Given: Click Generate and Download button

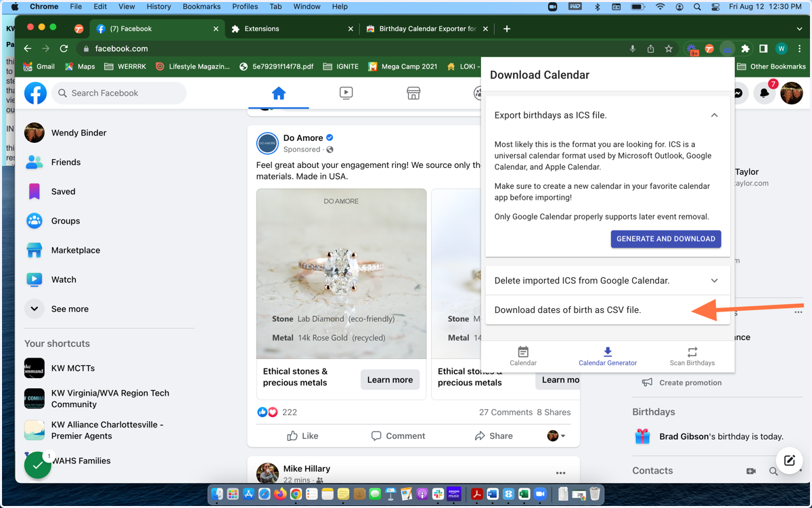Looking at the screenshot, I should tap(666, 239).
